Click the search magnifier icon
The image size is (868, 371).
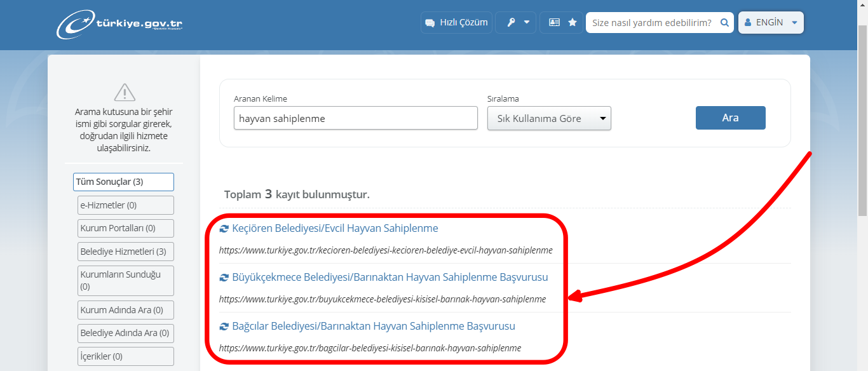coord(724,22)
